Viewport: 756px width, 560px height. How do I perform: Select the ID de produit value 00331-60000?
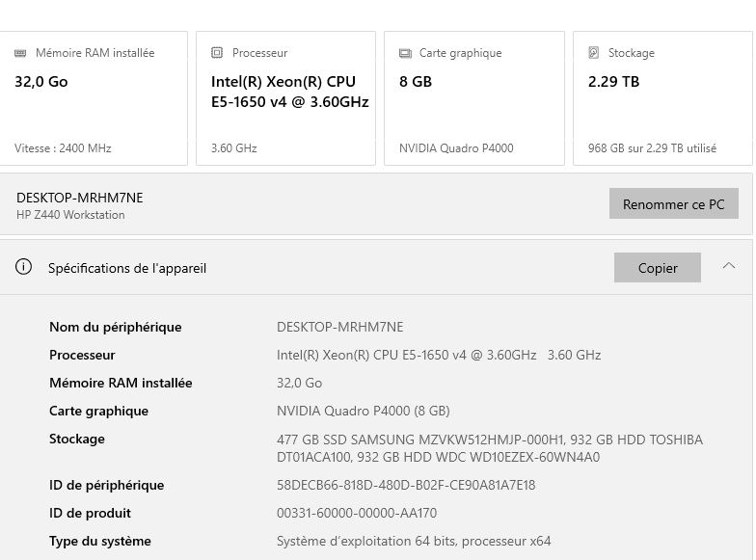click(x=357, y=513)
